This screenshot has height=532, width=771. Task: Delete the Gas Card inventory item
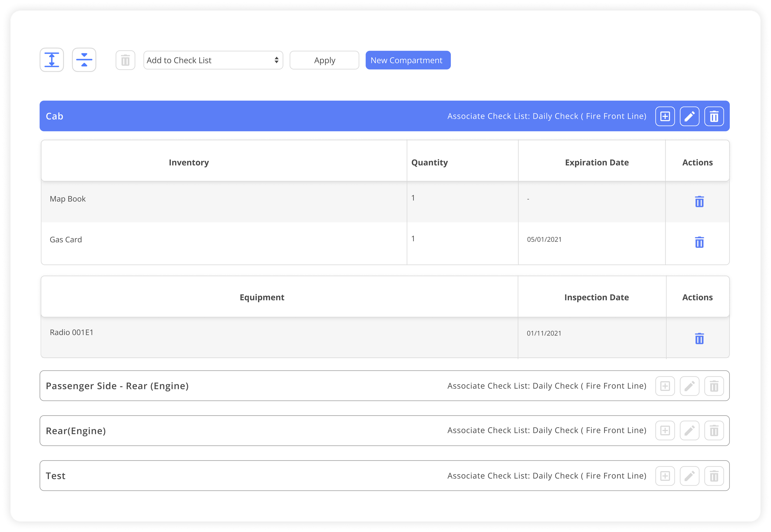click(699, 242)
